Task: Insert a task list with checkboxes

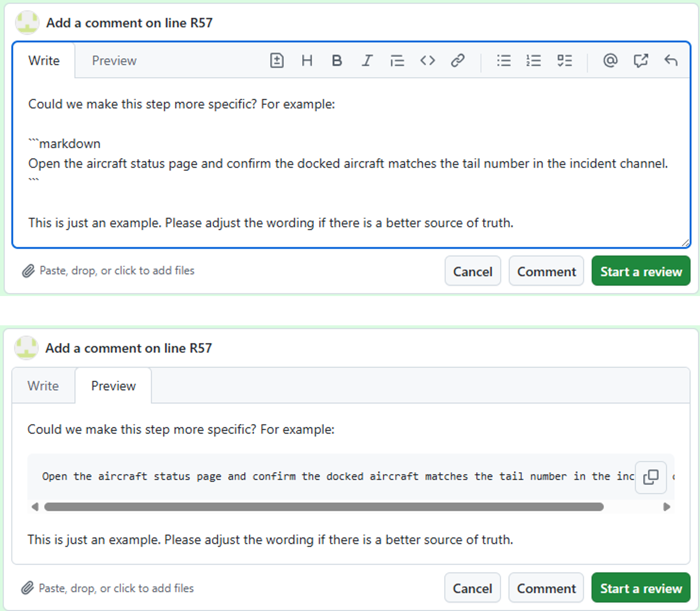Action: [x=564, y=61]
